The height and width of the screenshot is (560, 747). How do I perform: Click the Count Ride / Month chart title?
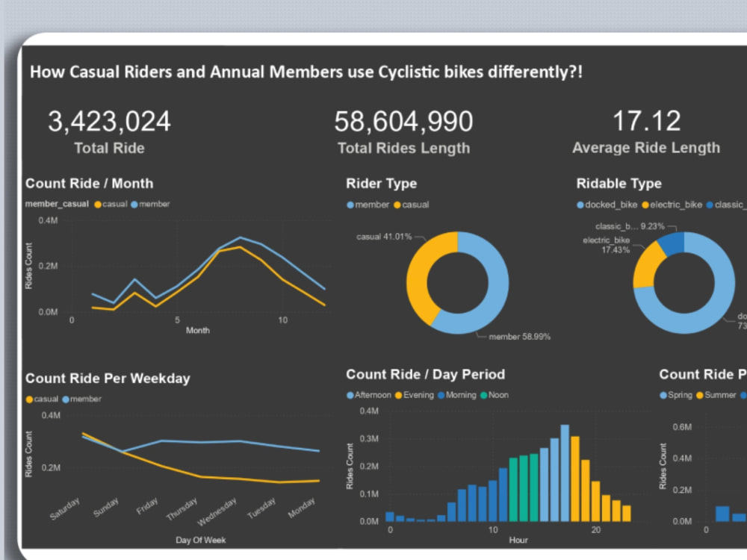(90, 183)
